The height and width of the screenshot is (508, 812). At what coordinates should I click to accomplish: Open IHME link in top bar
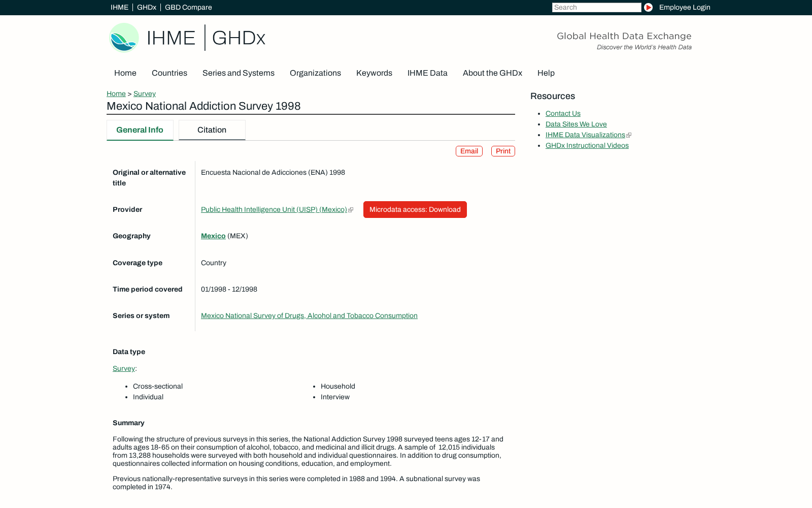[119, 8]
